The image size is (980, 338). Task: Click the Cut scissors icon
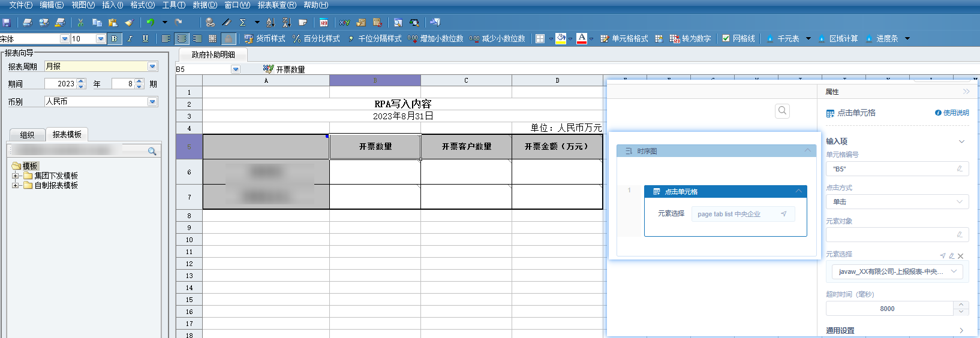(x=80, y=23)
